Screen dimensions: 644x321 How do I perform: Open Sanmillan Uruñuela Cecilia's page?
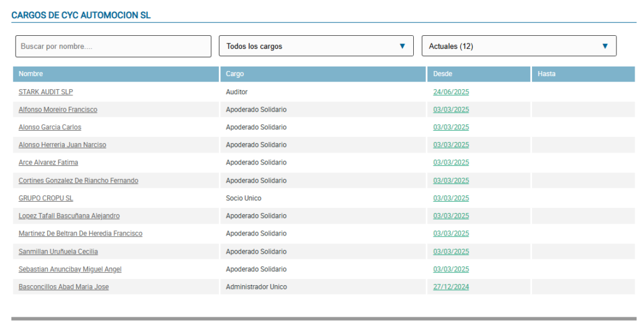(58, 252)
